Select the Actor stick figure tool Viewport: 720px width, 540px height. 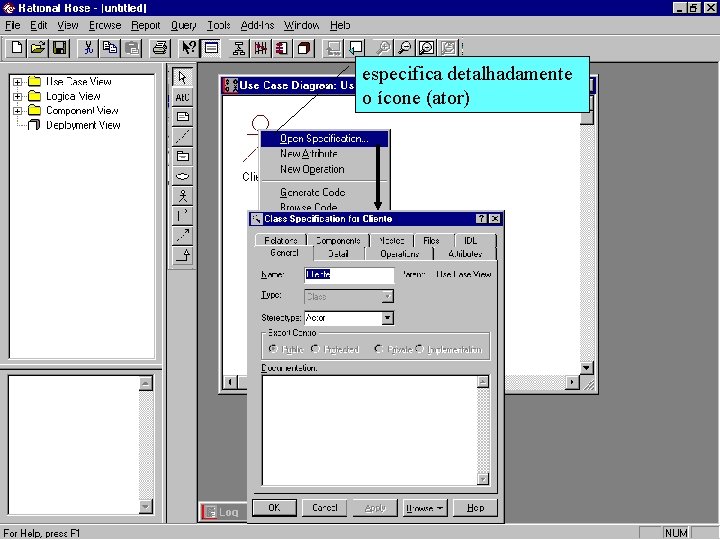pos(182,196)
